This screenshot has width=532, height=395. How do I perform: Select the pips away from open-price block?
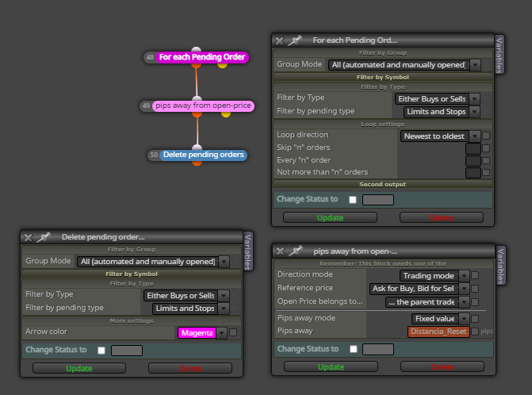click(x=203, y=105)
